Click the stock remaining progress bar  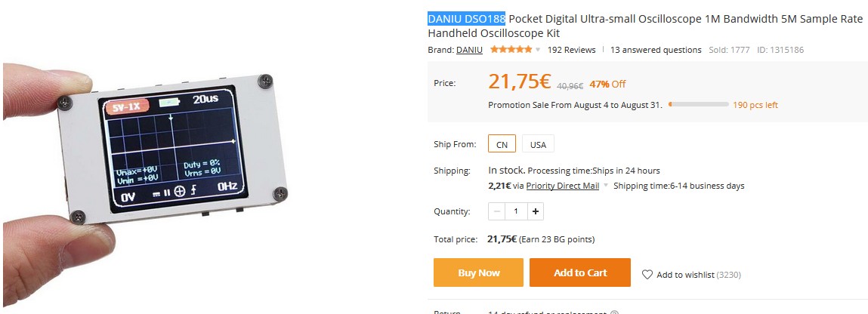[697, 105]
